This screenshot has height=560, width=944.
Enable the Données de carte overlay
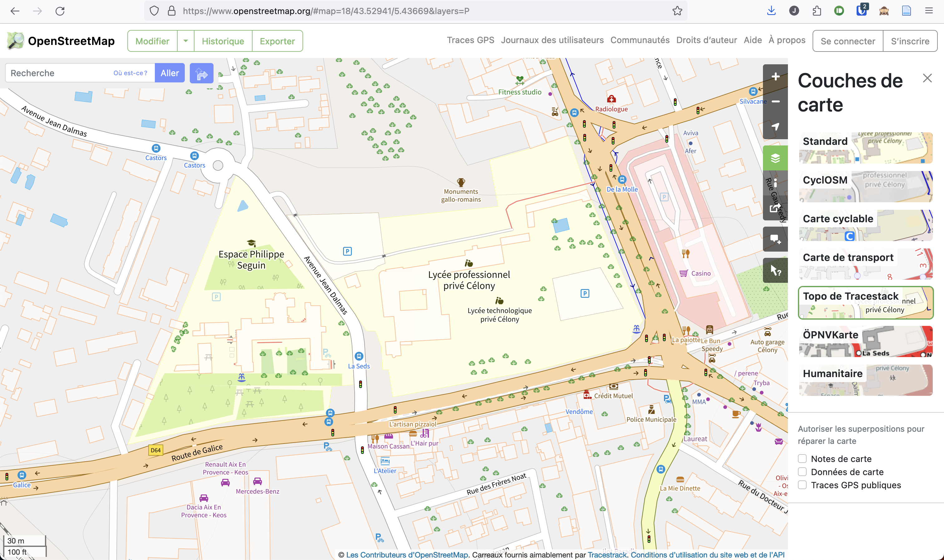(802, 472)
